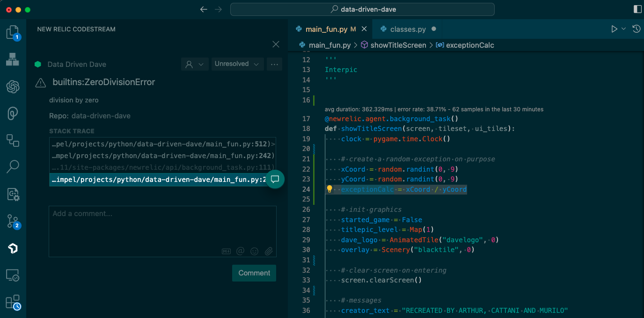
Task: Toggle Markdown formatting in the comment composer
Action: coord(227,251)
